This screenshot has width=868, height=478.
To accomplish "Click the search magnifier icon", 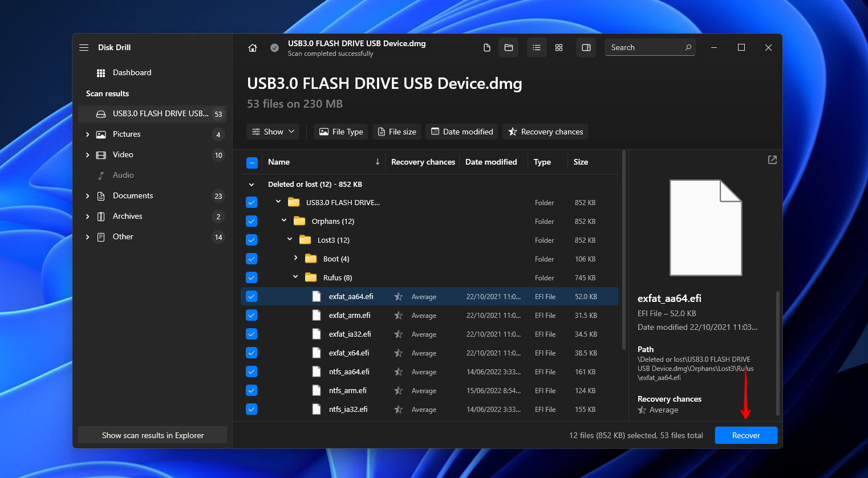I will coord(688,47).
